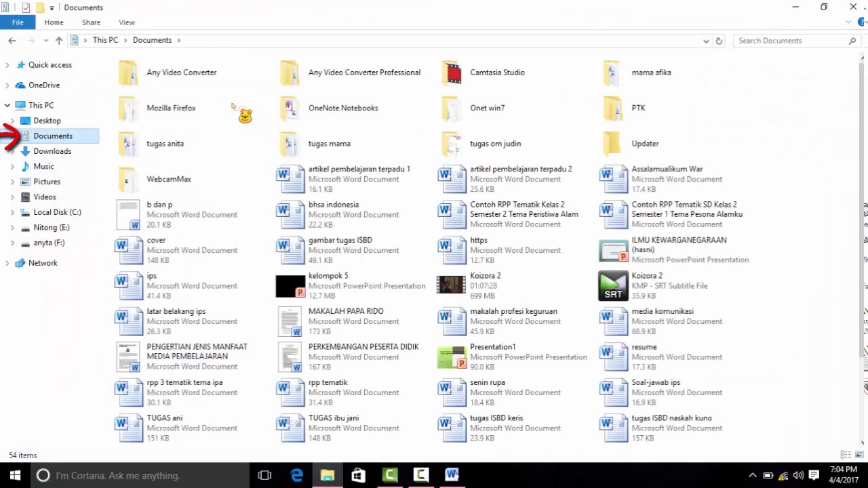The width and height of the screenshot is (868, 488).
Task: Open the Quick Access Toolbar customize dropdown
Action: (52, 8)
